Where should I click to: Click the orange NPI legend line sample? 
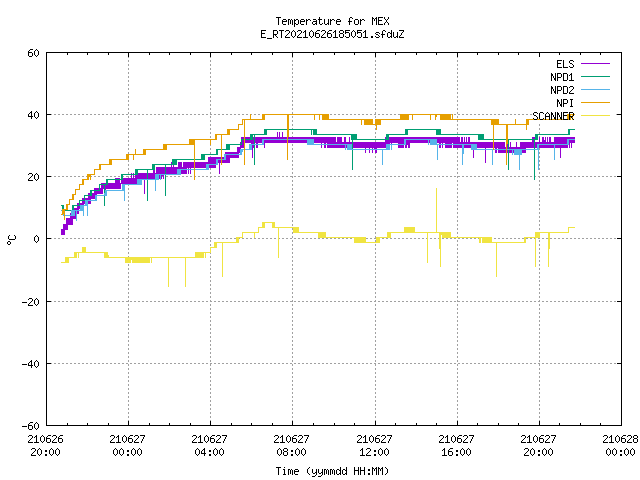click(x=595, y=103)
